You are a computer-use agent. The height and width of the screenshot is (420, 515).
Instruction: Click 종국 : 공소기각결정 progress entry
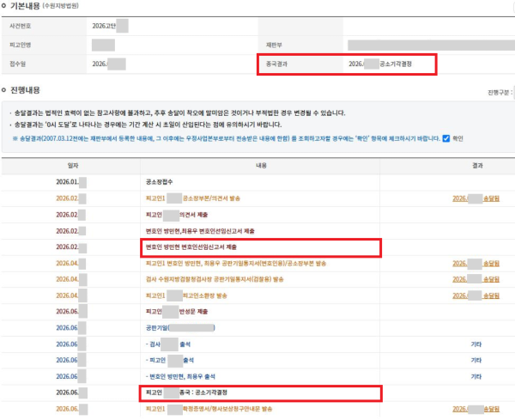click(x=186, y=393)
